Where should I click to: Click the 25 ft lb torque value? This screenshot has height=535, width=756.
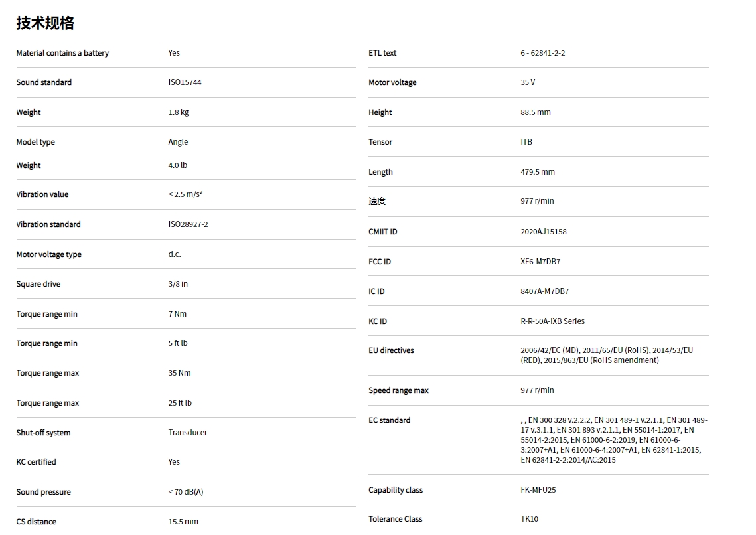[180, 403]
